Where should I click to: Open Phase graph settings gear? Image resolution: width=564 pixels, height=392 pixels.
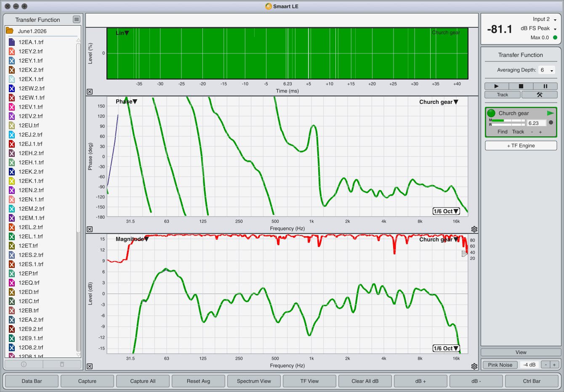pyautogui.click(x=474, y=229)
